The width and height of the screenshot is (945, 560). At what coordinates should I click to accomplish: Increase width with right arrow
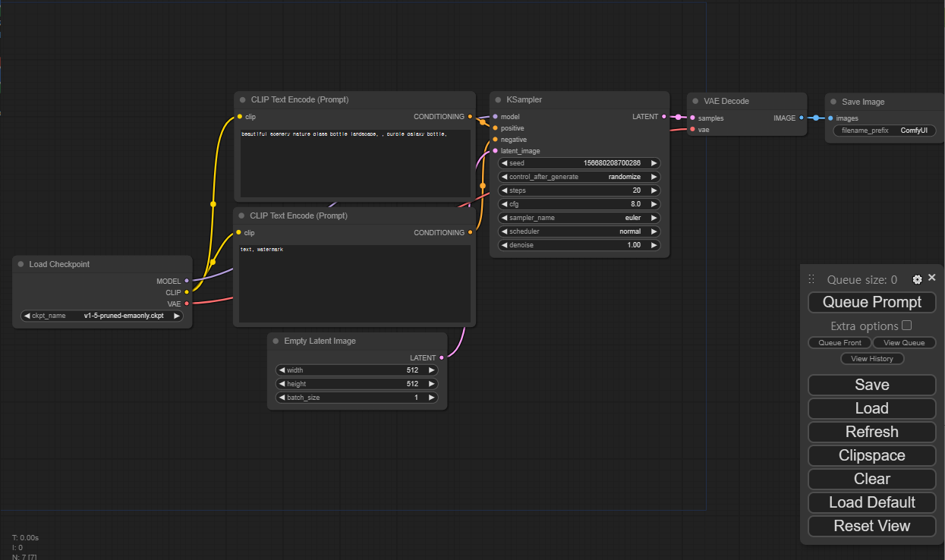pos(432,370)
